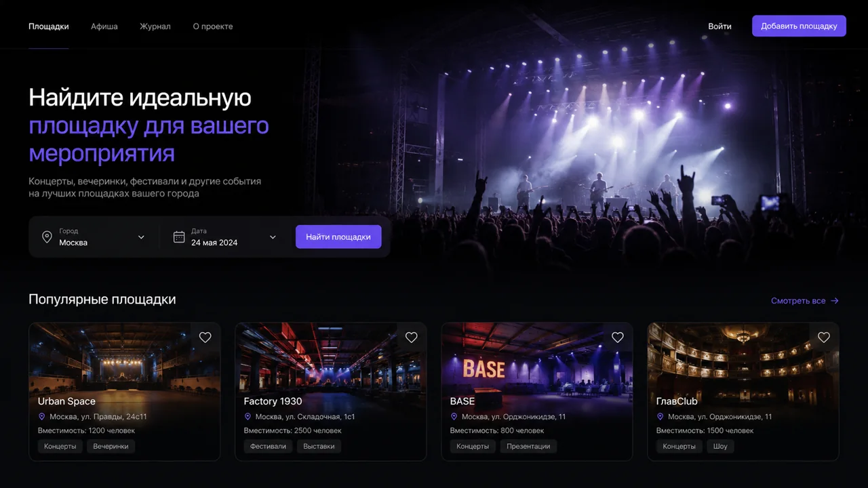Click the map pin icon beside ул. Правды, 24с11
868x488 pixels.
(x=41, y=417)
